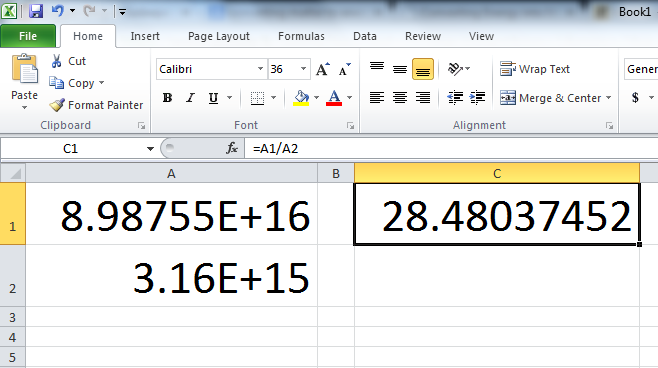Open Customize Quick Access Toolbar menu
The image size is (658, 368).
pyautogui.click(x=122, y=12)
